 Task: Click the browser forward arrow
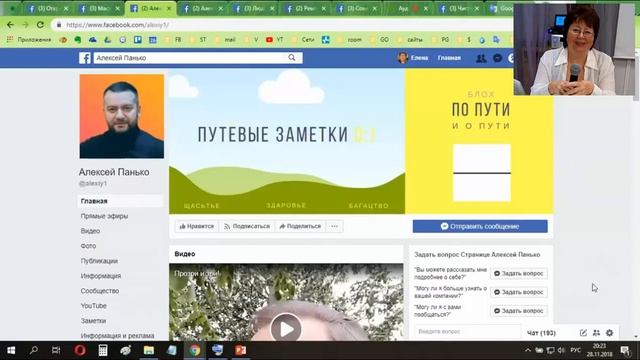25,25
